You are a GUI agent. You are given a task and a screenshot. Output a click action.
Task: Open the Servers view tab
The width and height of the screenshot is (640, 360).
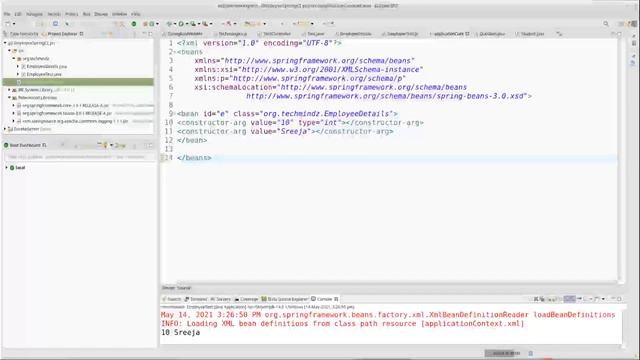click(x=221, y=299)
